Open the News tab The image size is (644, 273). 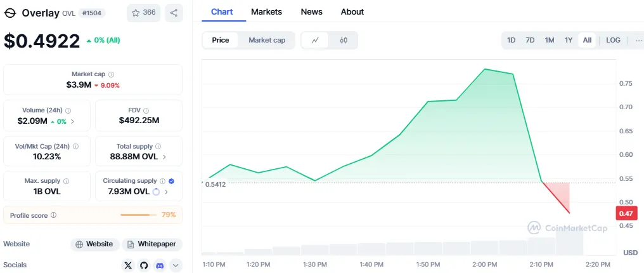point(311,11)
